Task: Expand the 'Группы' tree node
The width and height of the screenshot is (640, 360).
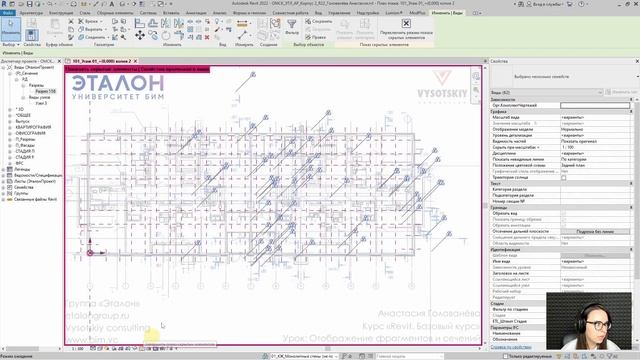Action: coord(4,193)
